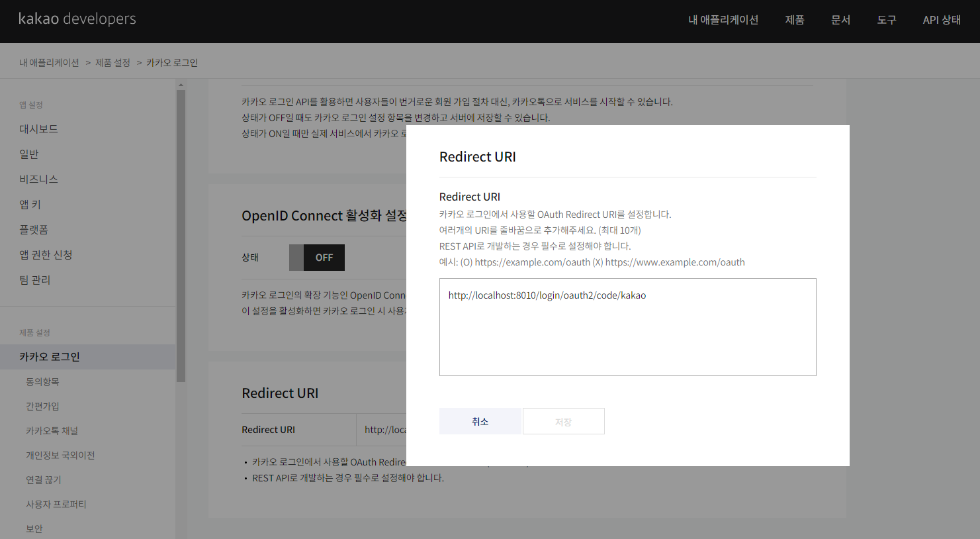Open 도구 menu in top navigation
Image resolution: width=980 pixels, height=539 pixels.
[x=887, y=20]
